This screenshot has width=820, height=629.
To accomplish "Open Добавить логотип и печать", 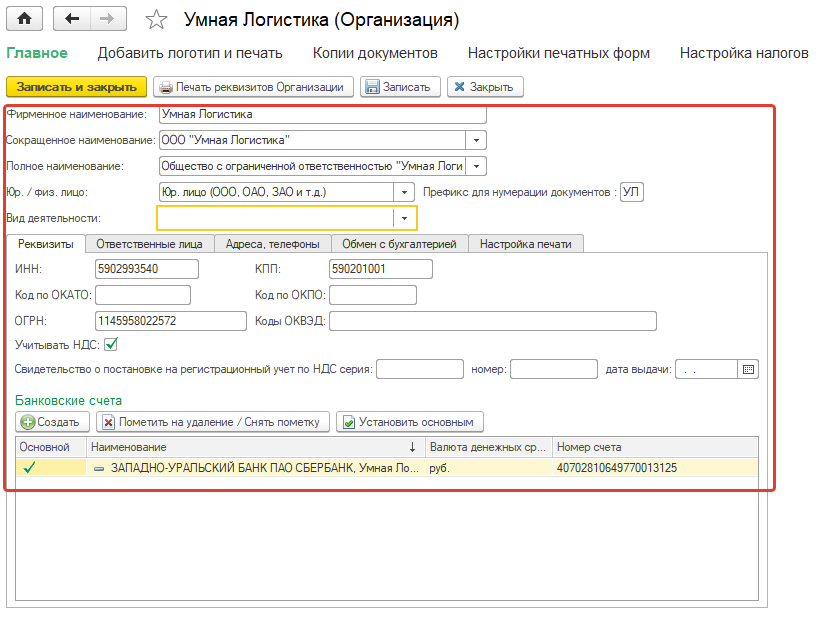I will click(x=190, y=53).
